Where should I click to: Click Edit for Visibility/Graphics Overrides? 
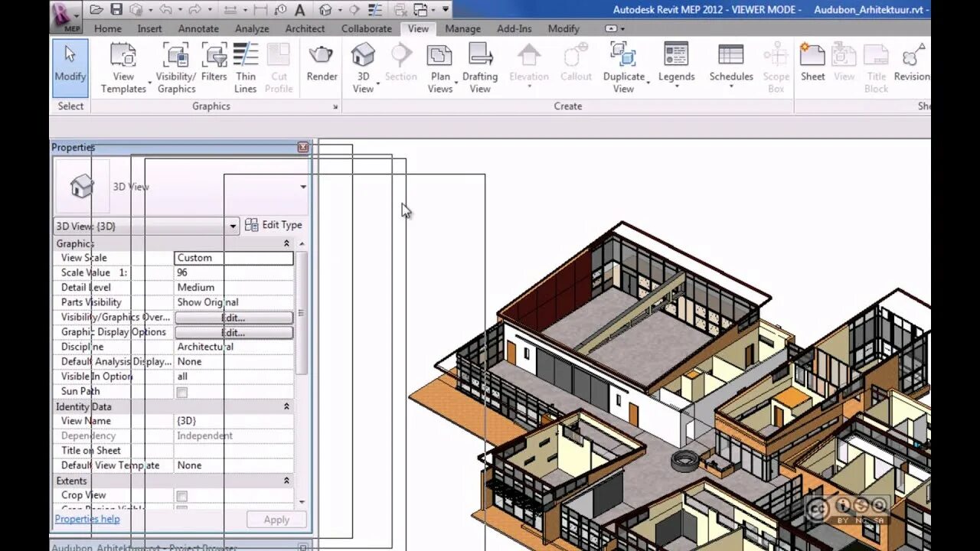tap(234, 318)
